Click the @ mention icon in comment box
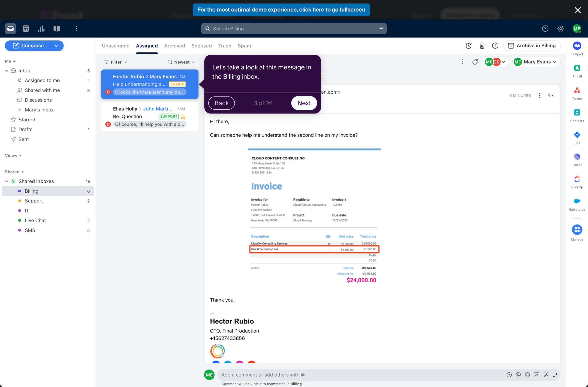This screenshot has height=387, width=588. [518, 375]
